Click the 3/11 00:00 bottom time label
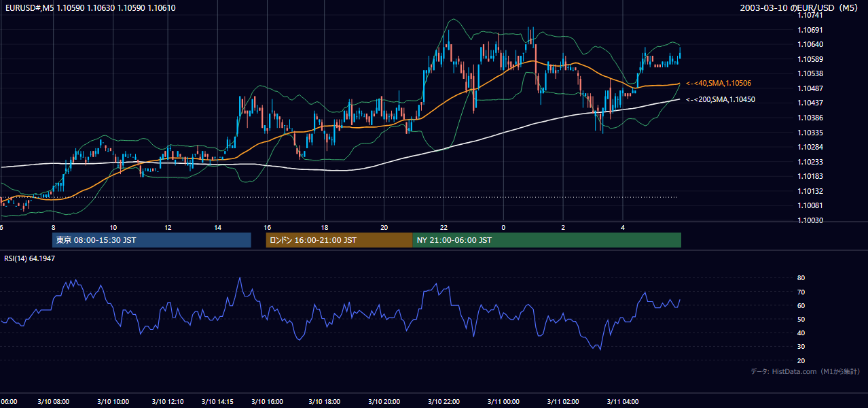868x408 pixels. coord(504,401)
